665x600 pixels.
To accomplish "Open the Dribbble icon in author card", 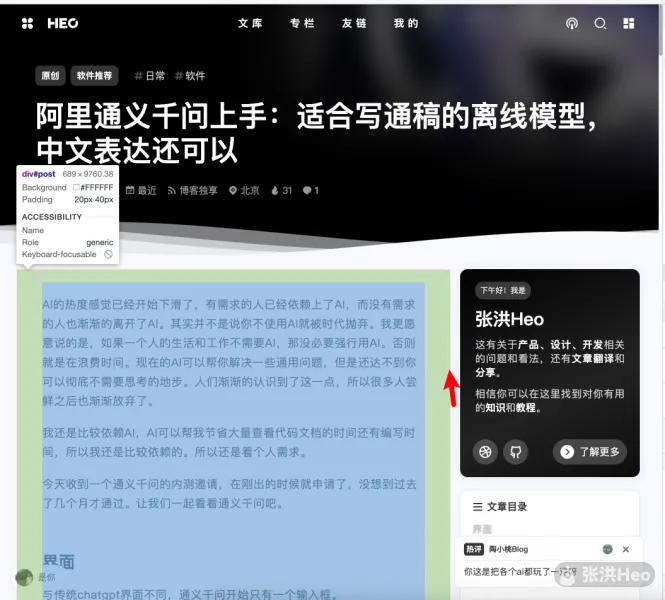I will point(485,452).
